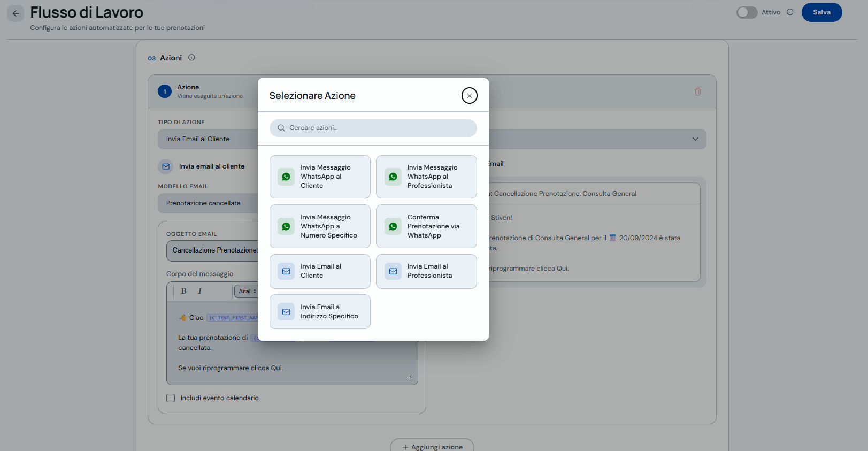
Task: Close the Selezionare Azione dialog
Action: (469, 96)
